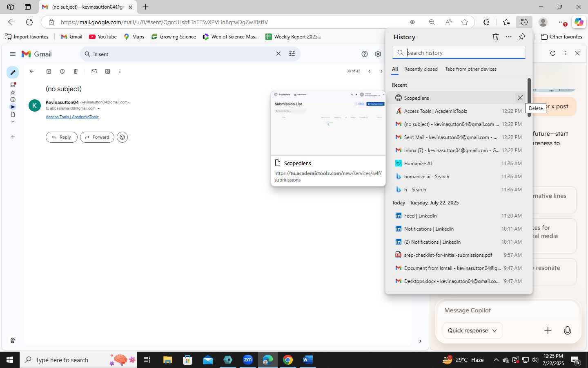Open Weekly Report 2025 bookmark

click(x=293, y=37)
